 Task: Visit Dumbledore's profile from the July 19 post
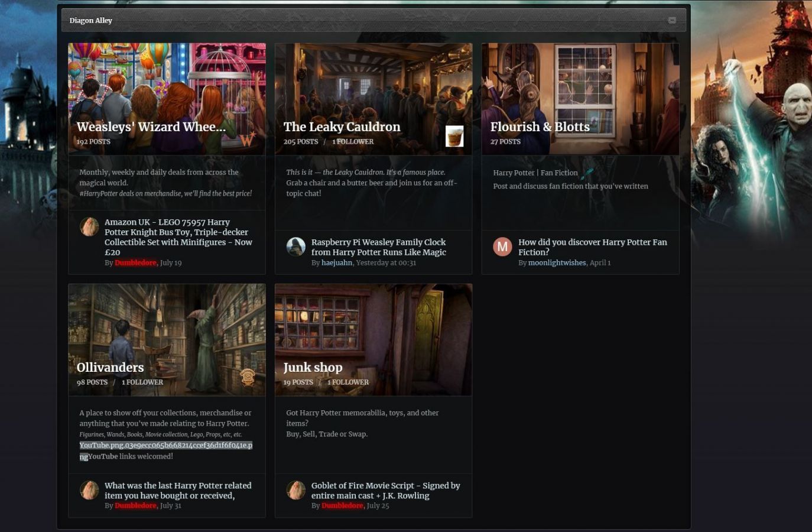tap(135, 262)
